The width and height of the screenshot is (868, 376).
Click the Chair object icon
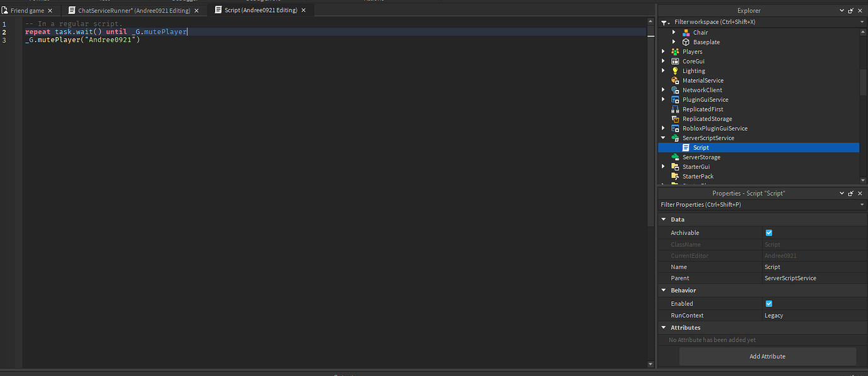[685, 32]
